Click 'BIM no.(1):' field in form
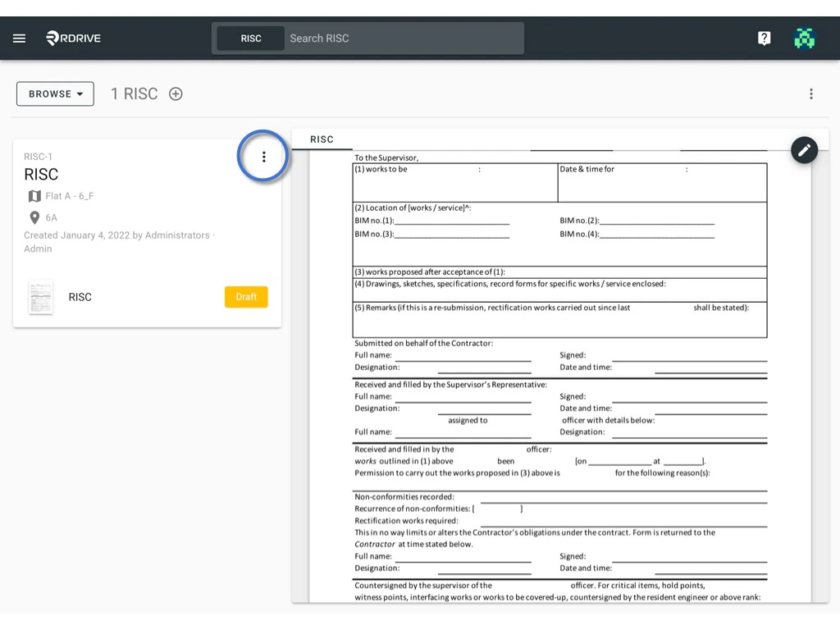Image resolution: width=840 pixels, height=630 pixels. click(431, 221)
